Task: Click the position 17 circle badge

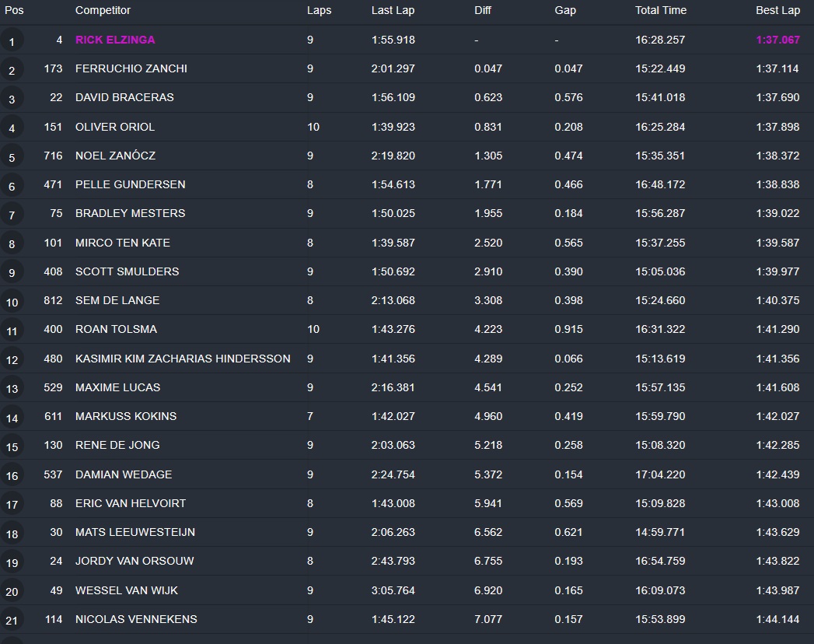Action: [12, 504]
